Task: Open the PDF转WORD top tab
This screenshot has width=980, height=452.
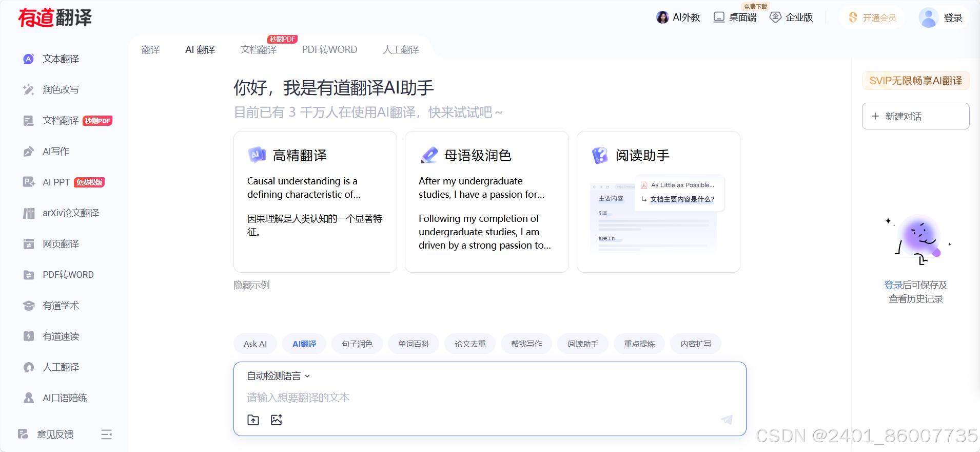Action: (330, 50)
